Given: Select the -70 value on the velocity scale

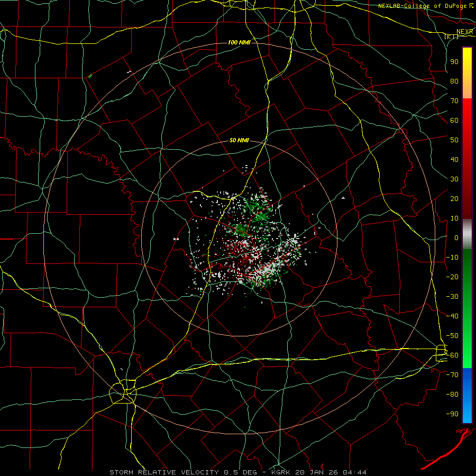Looking at the screenshot, I should [452, 375].
